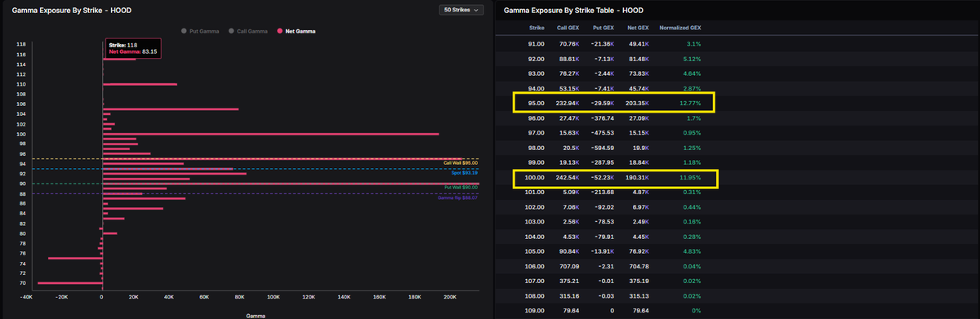
Task: Toggle the Call Gamma legend series
Action: (247, 30)
